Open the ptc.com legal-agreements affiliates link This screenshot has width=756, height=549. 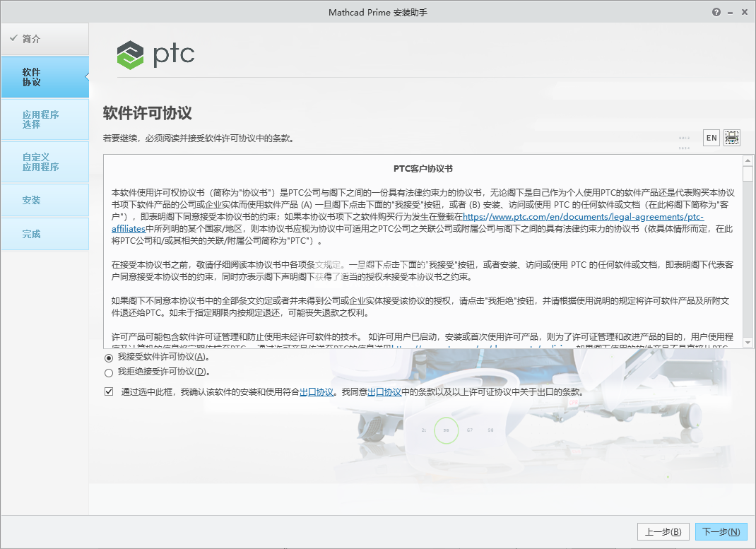coord(583,217)
